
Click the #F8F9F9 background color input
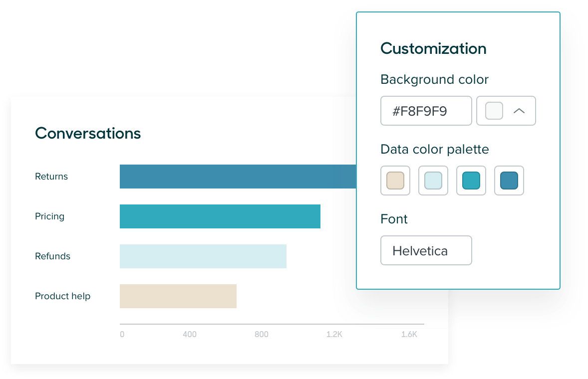pos(426,111)
